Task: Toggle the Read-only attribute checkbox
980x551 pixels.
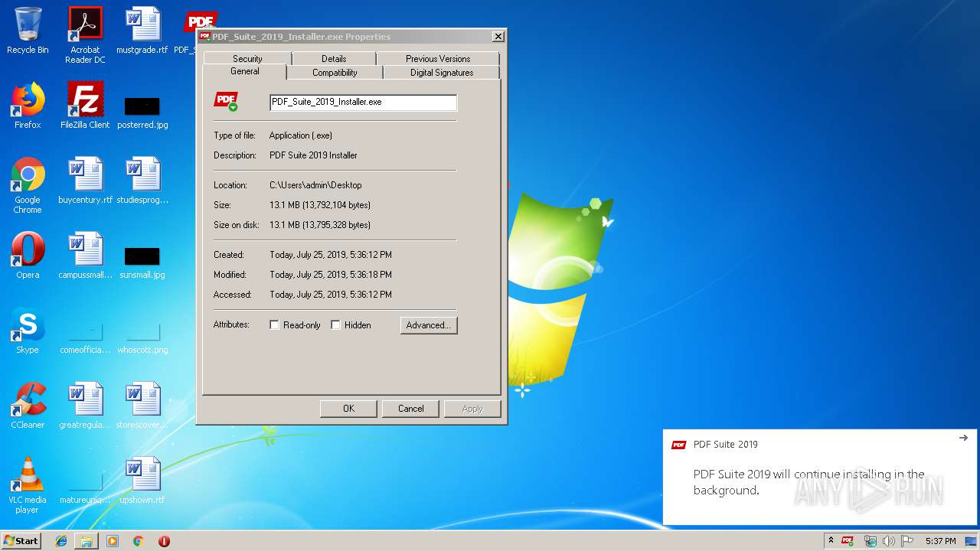Action: click(x=274, y=325)
